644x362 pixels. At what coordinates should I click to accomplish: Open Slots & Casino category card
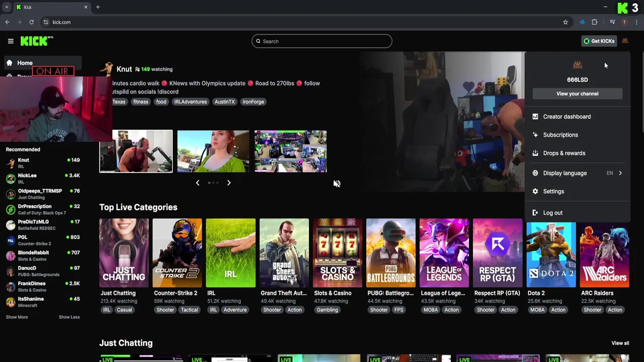(337, 253)
